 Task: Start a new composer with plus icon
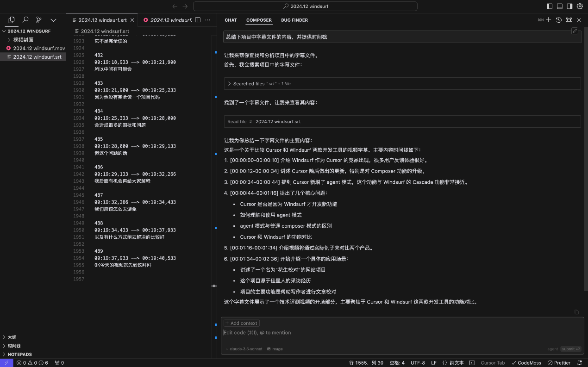[548, 20]
